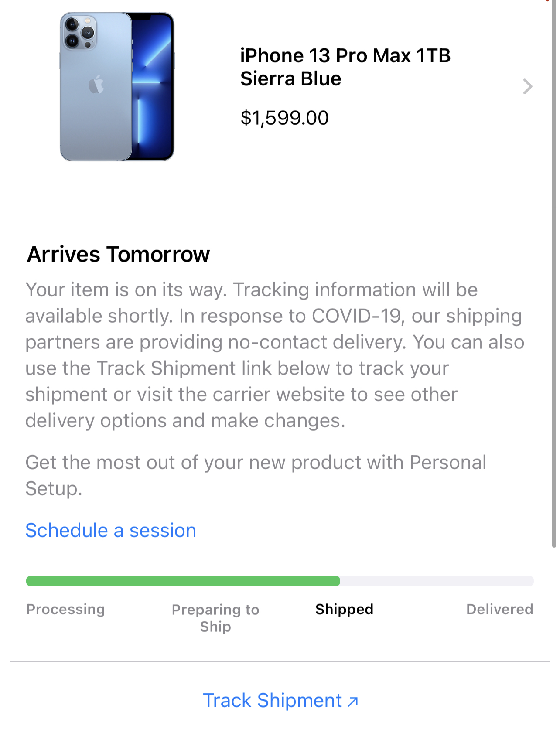Select the Preparing to Ship step label
Screen dimensions: 560x736
215,617
